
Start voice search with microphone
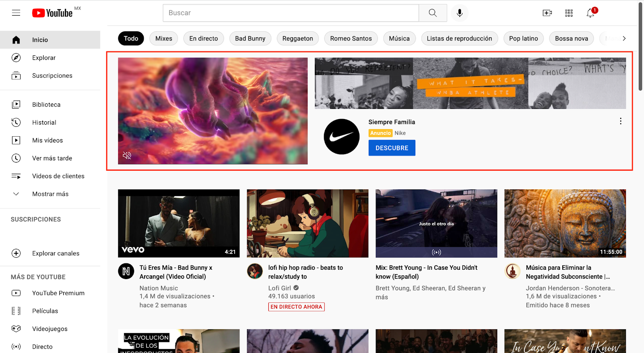coord(460,13)
